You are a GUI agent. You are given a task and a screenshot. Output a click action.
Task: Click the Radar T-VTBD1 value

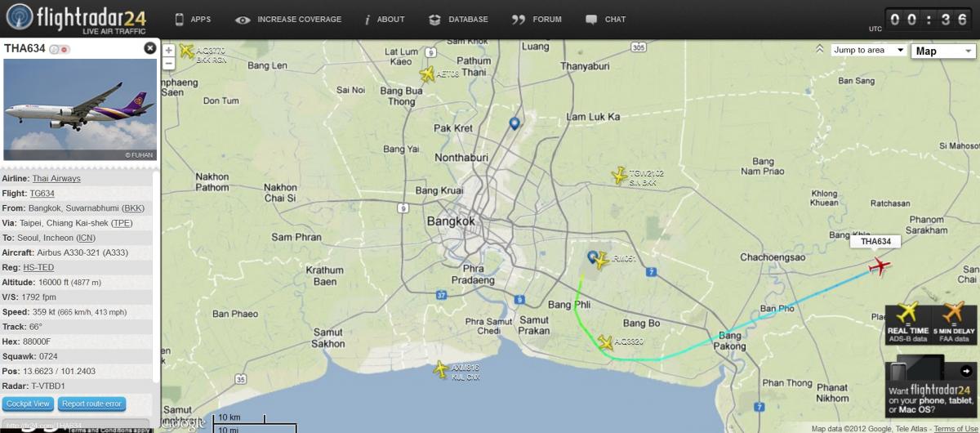48,386
